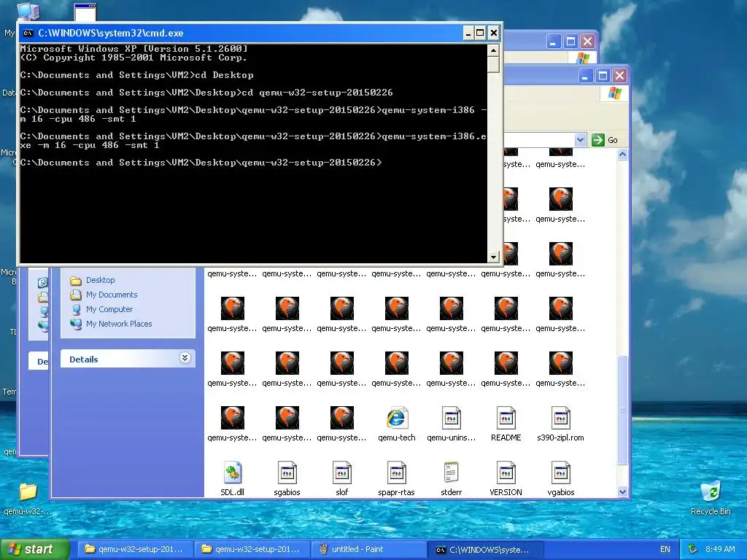Click the Command Prompt scrollbar thumb

493,64
